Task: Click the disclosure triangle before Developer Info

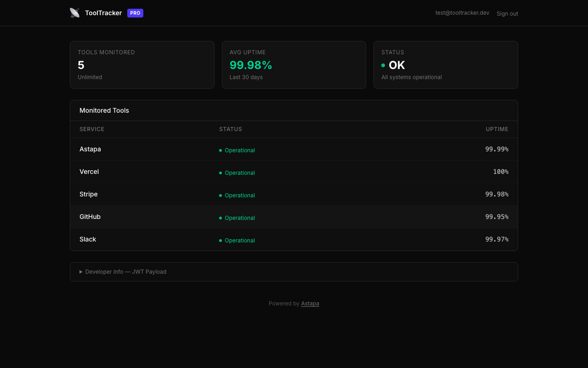Action: pyautogui.click(x=81, y=271)
